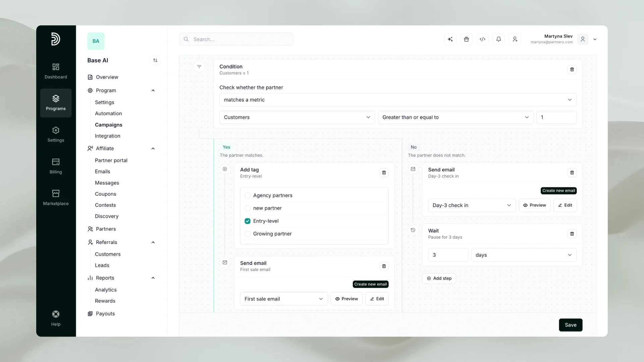
Task: Delete the Condition step with trash icon
Action: pos(572,69)
